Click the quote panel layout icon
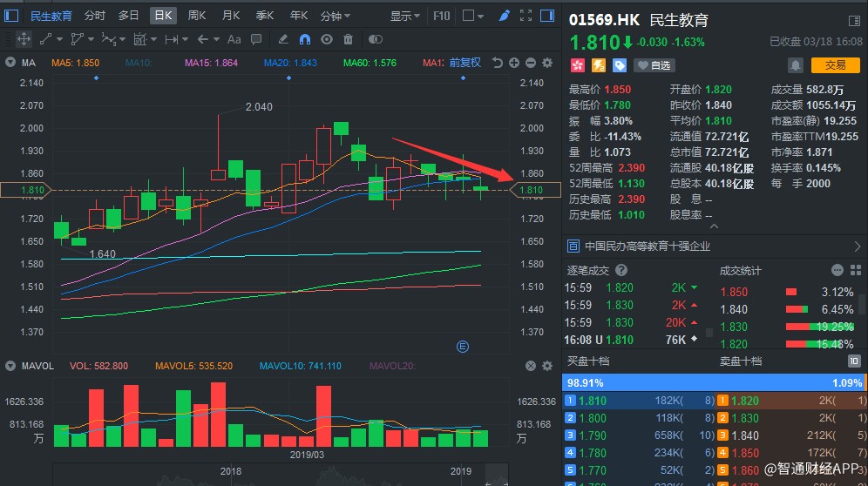Screen dimensions: 868x486 [x=853, y=21]
